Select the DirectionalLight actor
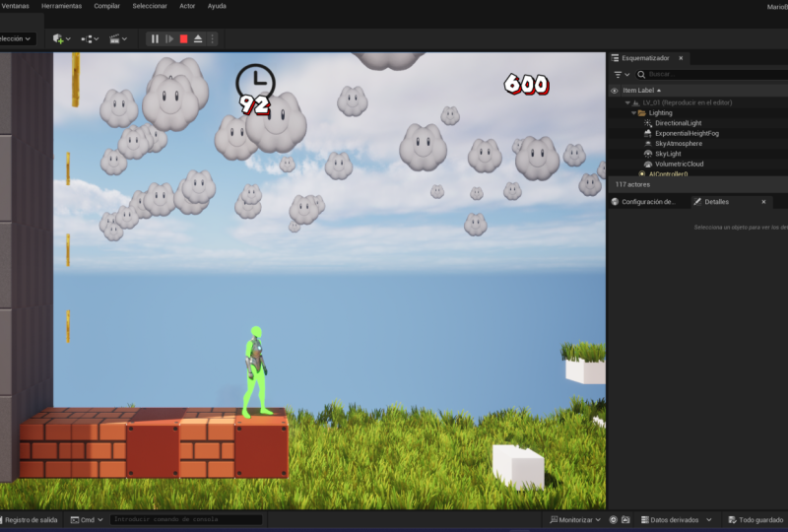The image size is (788, 532). (x=678, y=123)
